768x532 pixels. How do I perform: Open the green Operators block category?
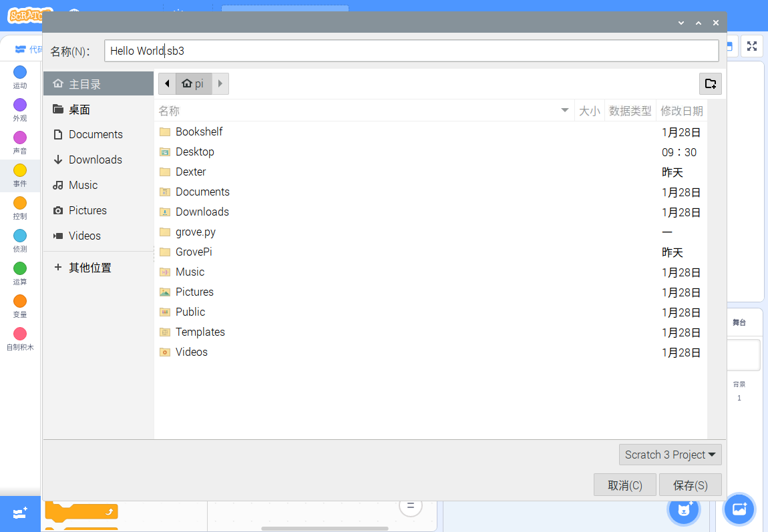20,268
